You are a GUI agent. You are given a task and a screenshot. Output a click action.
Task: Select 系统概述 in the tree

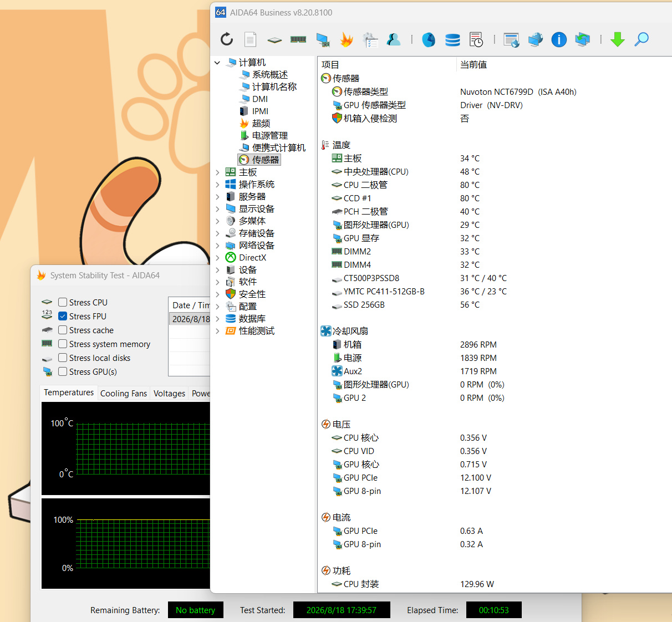270,74
